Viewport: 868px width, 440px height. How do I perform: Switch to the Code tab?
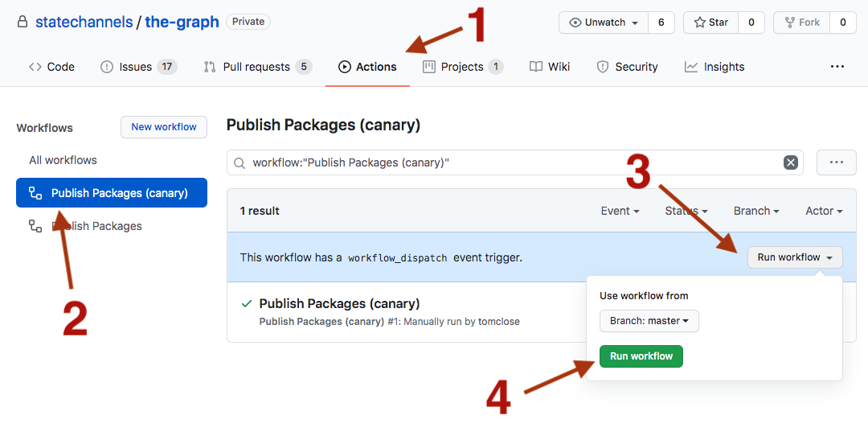[x=51, y=67]
